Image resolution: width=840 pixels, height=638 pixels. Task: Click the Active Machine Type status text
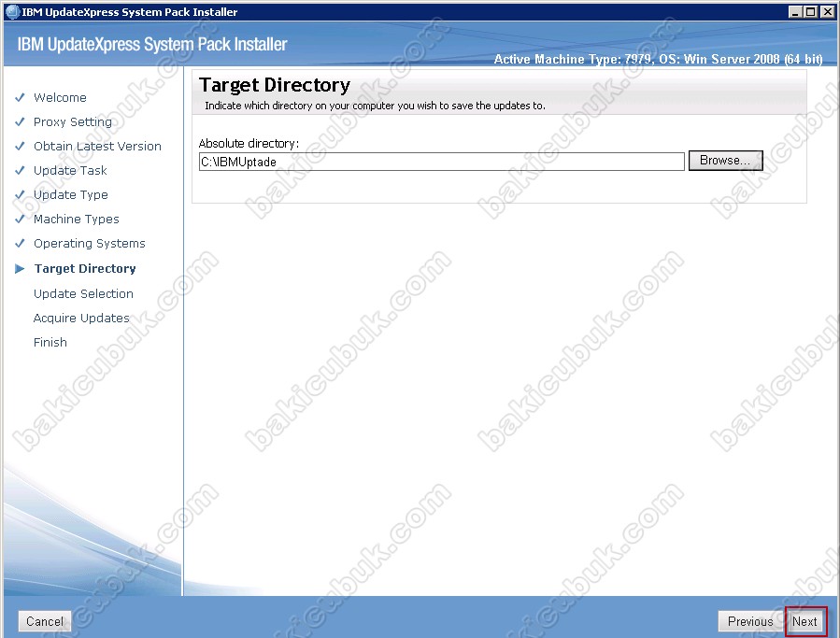click(x=658, y=59)
